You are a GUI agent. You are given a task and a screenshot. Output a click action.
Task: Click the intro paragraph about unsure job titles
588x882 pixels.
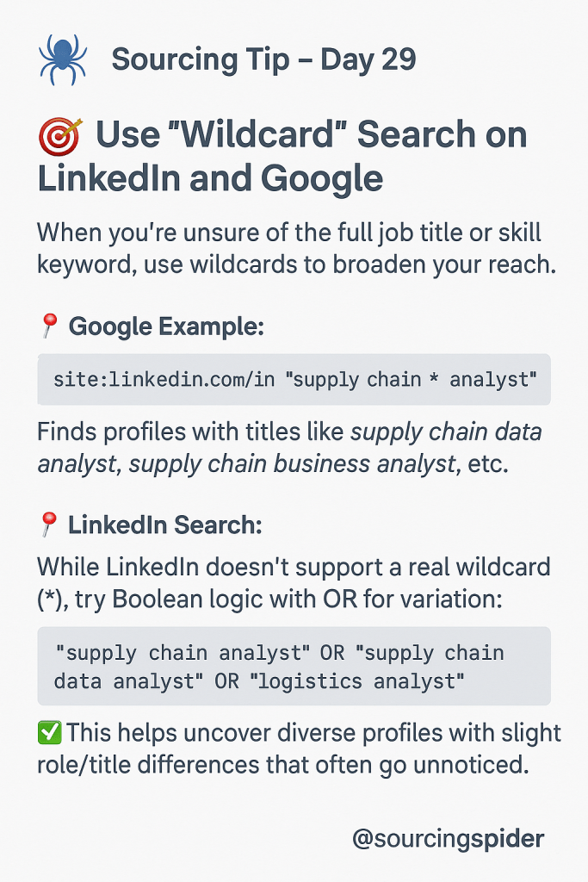coord(296,249)
